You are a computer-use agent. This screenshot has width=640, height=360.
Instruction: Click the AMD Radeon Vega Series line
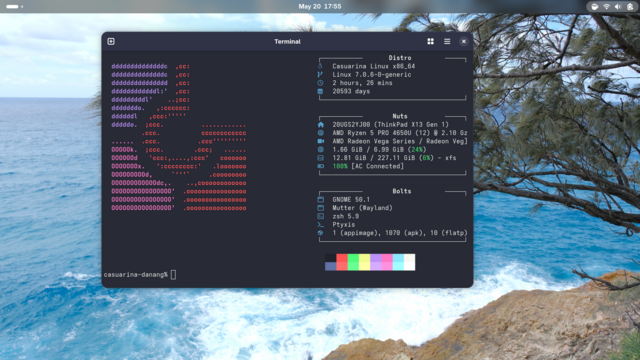(x=400, y=141)
